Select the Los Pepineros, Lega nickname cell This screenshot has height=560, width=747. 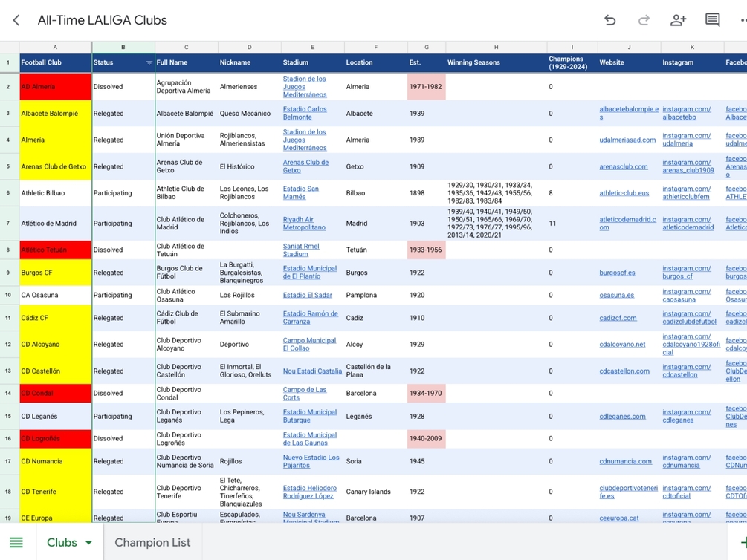tap(250, 416)
